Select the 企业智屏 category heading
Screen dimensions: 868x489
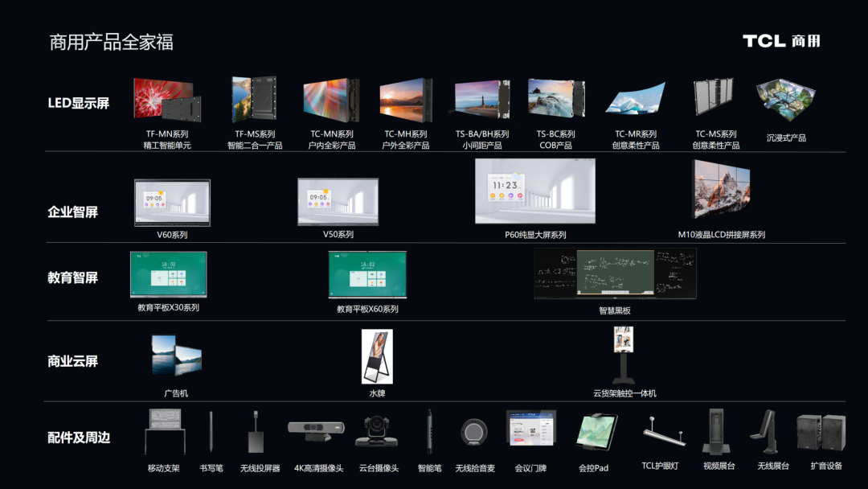pos(72,212)
